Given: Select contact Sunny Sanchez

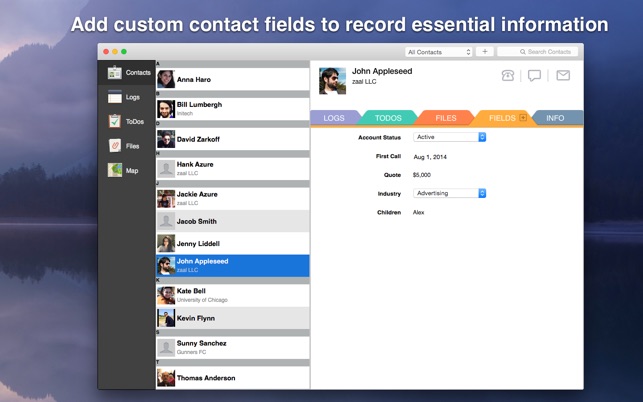Looking at the screenshot, I should point(233,348).
